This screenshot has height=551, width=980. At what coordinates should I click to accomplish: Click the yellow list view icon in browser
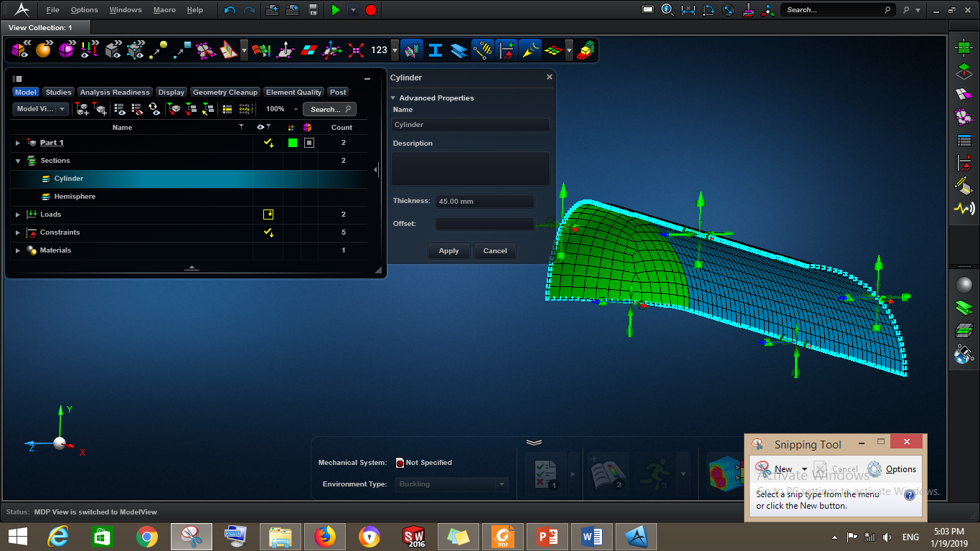227,109
